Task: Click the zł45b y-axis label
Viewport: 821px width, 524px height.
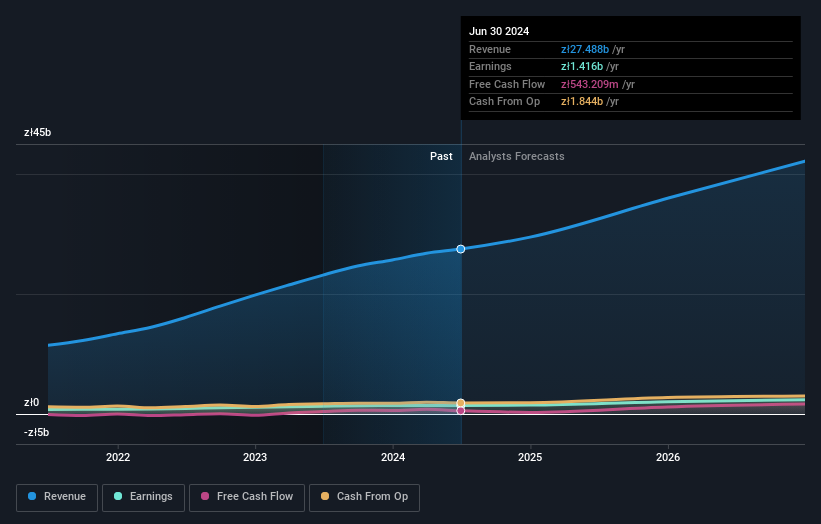Action: pos(37,132)
